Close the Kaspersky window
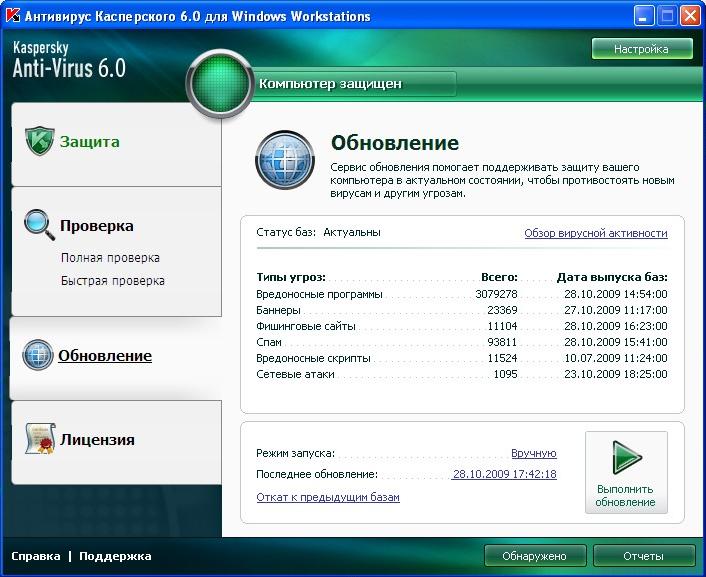706x577 pixels. pyautogui.click(x=690, y=16)
